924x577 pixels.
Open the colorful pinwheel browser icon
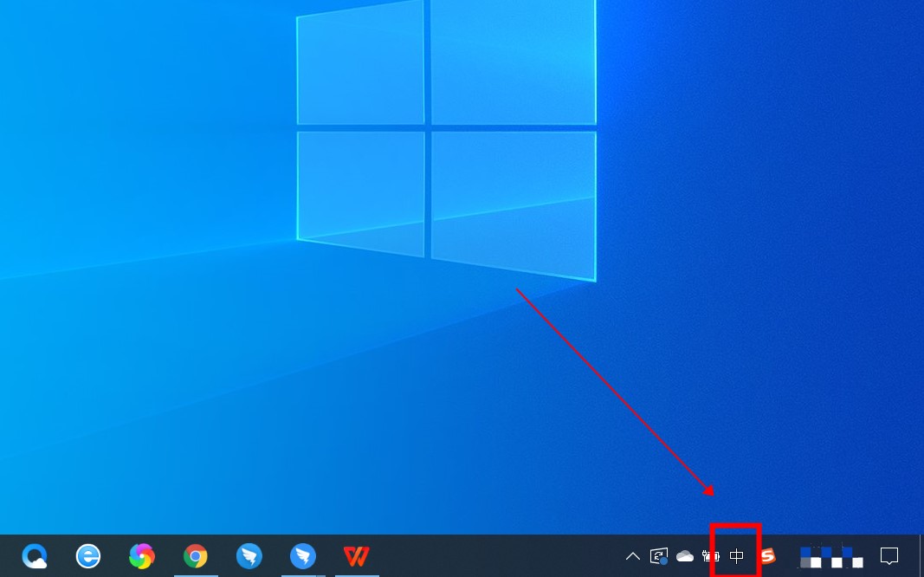[142, 555]
